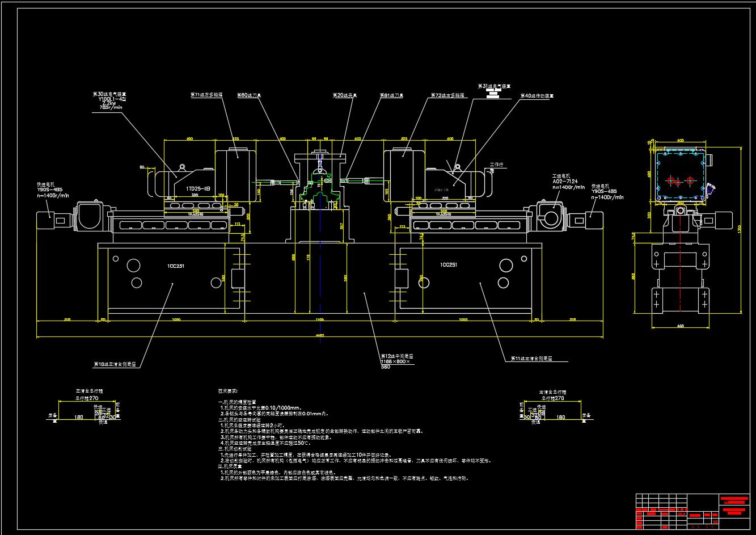Select the 第11组右滑台侧底座 label
The width and height of the screenshot is (756, 535).
[531, 359]
